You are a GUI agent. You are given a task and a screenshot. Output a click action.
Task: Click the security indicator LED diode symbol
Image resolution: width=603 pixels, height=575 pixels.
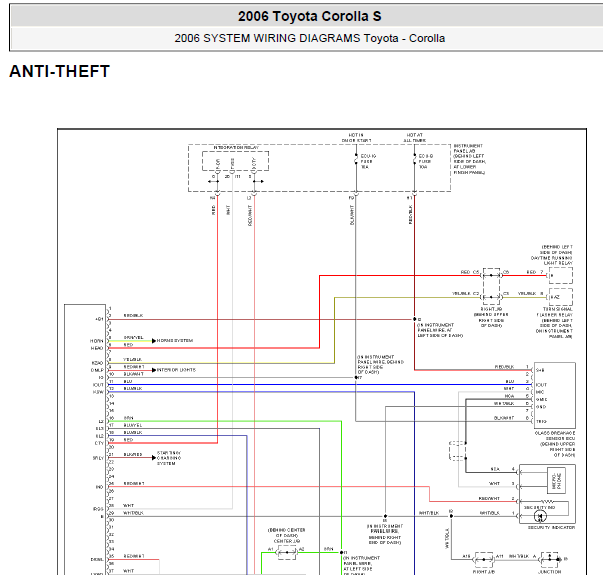540,516
